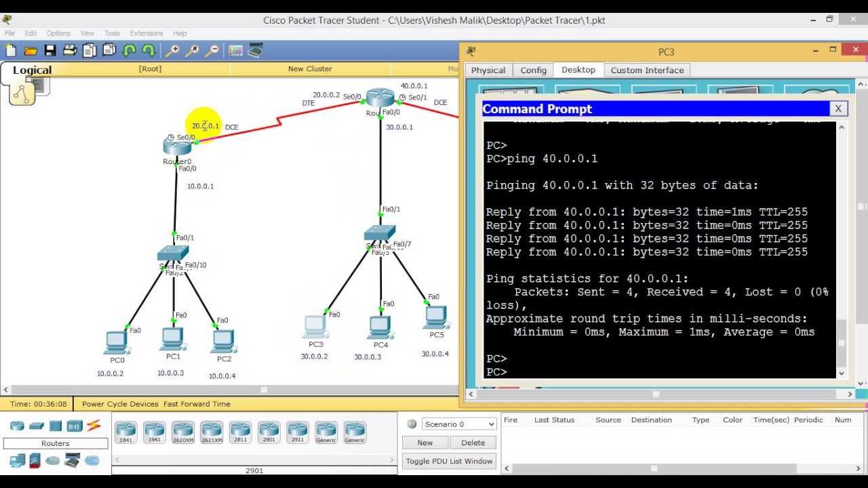Image resolution: width=868 pixels, height=488 pixels.
Task: Select the Switches device category icon
Action: 37,426
